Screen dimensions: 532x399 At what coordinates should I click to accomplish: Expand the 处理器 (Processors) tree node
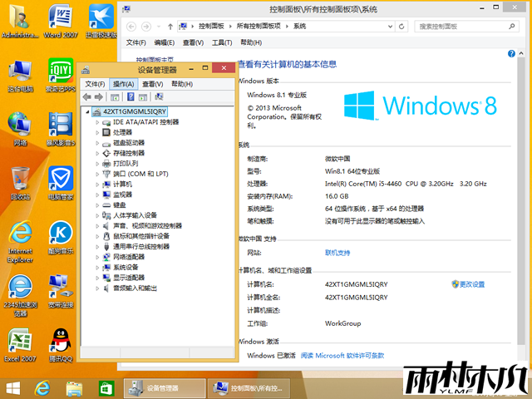click(97, 132)
